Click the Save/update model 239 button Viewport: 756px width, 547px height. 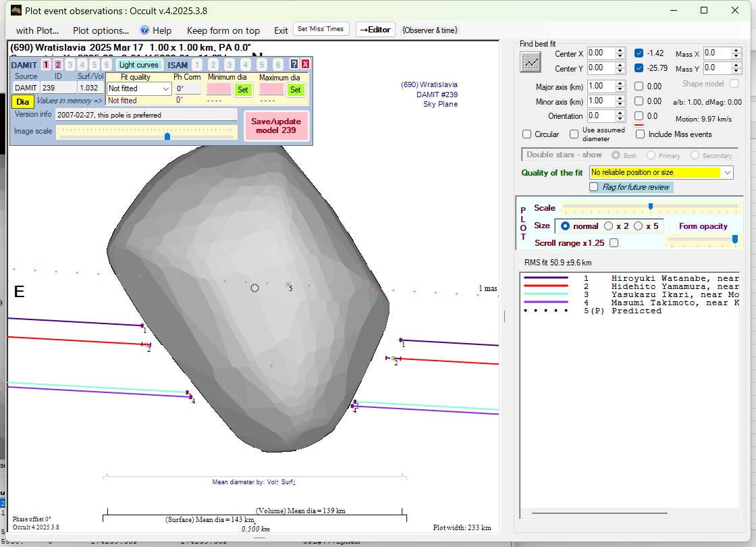275,126
